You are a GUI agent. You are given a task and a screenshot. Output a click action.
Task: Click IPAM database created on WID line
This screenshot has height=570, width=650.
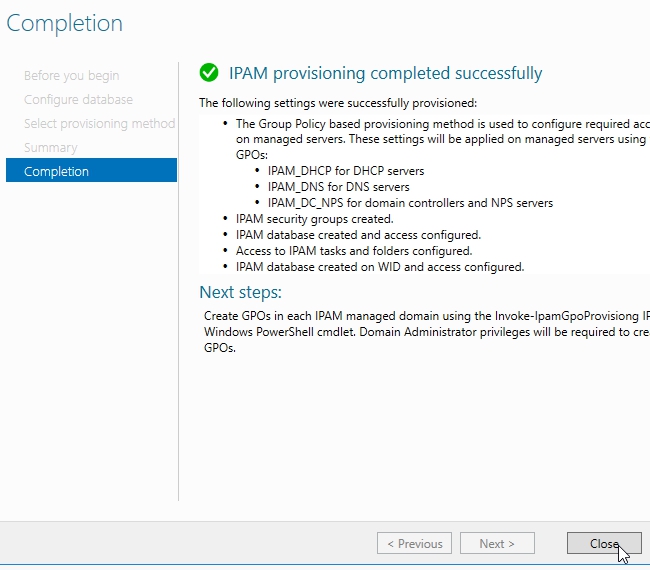[x=379, y=267]
